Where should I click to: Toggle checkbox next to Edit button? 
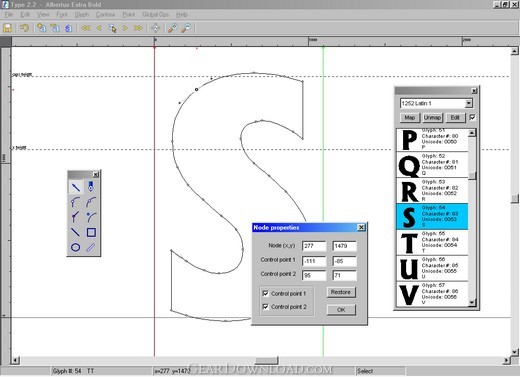(x=472, y=117)
